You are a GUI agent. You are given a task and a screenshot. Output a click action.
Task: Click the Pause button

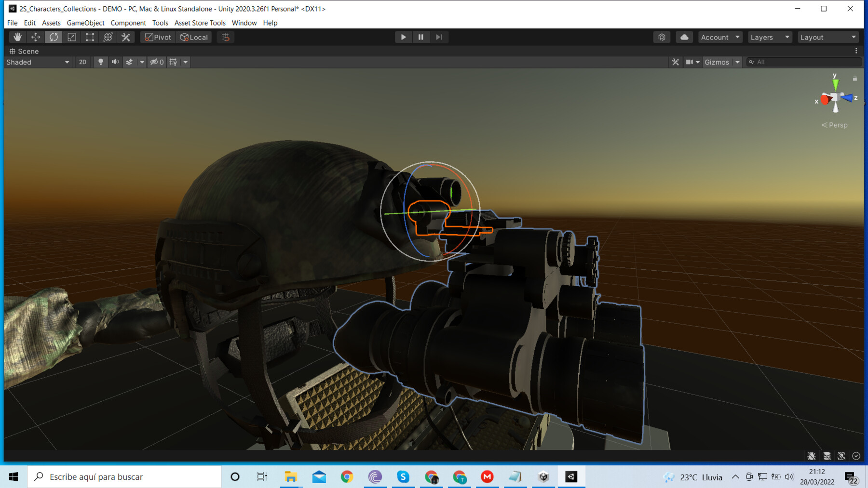tap(421, 37)
